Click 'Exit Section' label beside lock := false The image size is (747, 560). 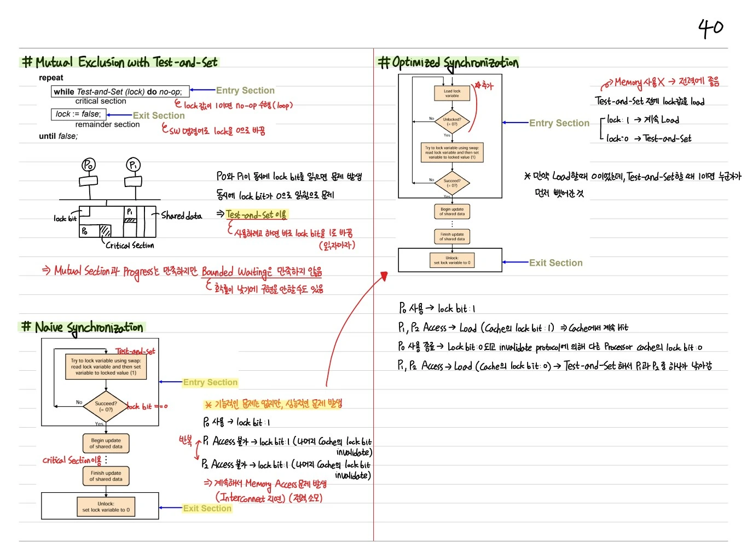[x=159, y=115]
